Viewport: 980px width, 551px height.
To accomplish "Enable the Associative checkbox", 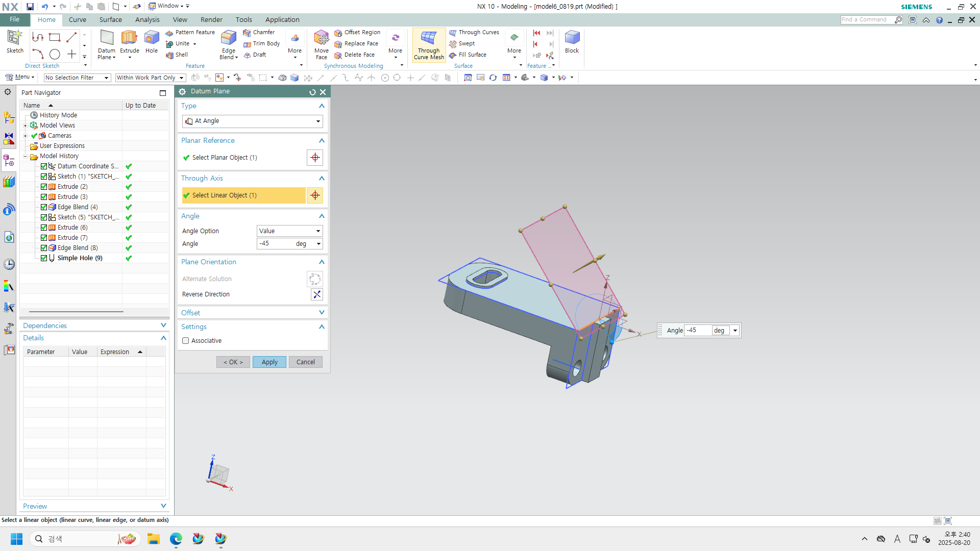I will pyautogui.click(x=186, y=341).
